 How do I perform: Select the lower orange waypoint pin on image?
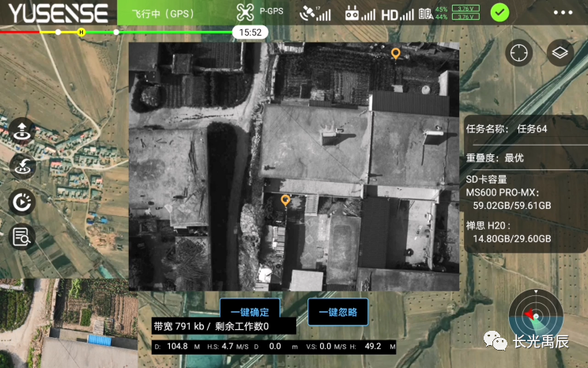pos(285,200)
